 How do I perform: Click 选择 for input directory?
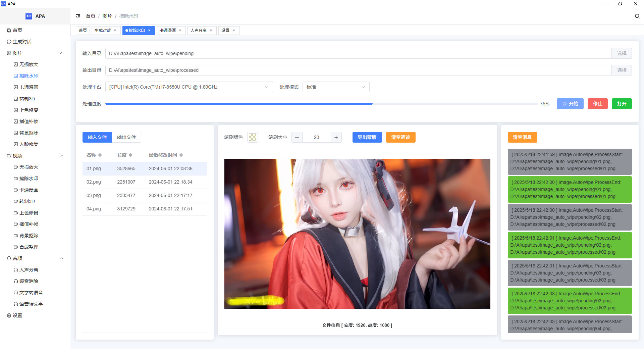[622, 53]
